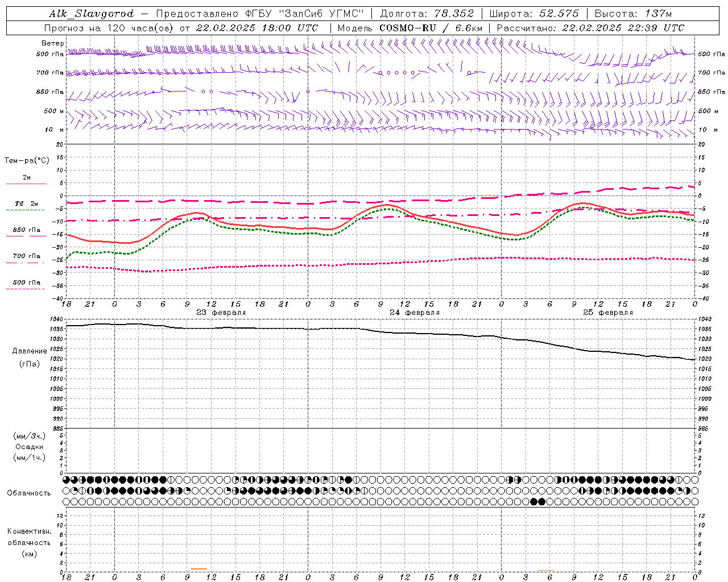
Task: Click the Конвективн. label text
Action: coord(29,531)
